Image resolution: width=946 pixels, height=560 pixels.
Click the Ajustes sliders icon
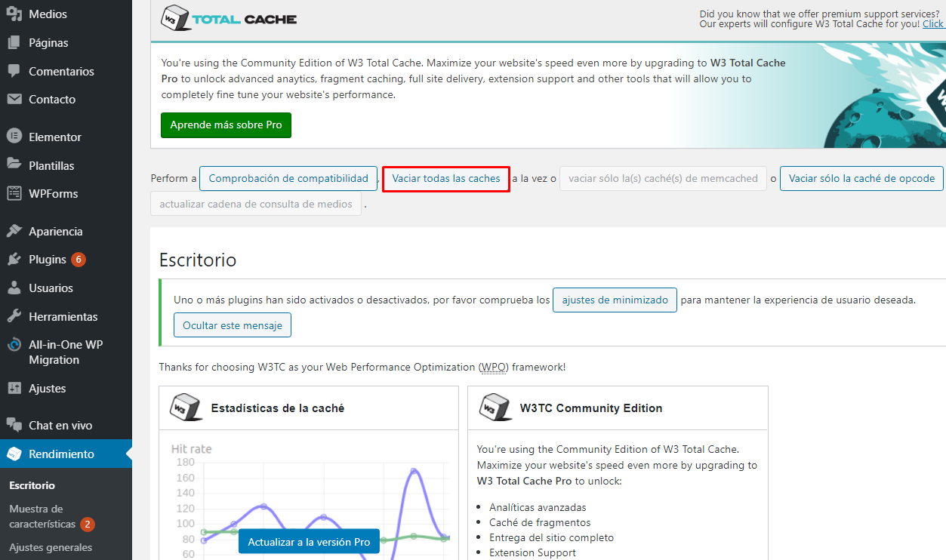(14, 388)
